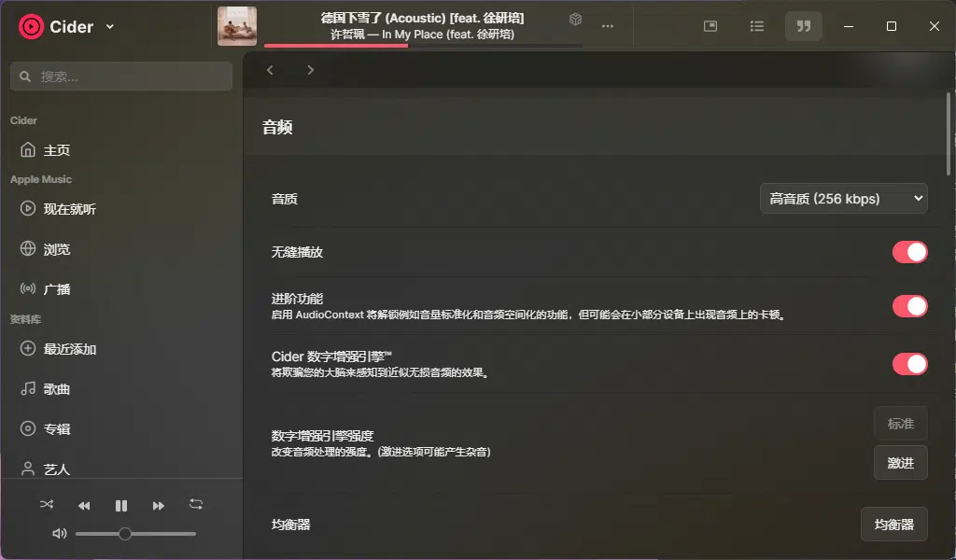Expand the Cider logo menu chevron
The height and width of the screenshot is (560, 956).
coord(110,27)
